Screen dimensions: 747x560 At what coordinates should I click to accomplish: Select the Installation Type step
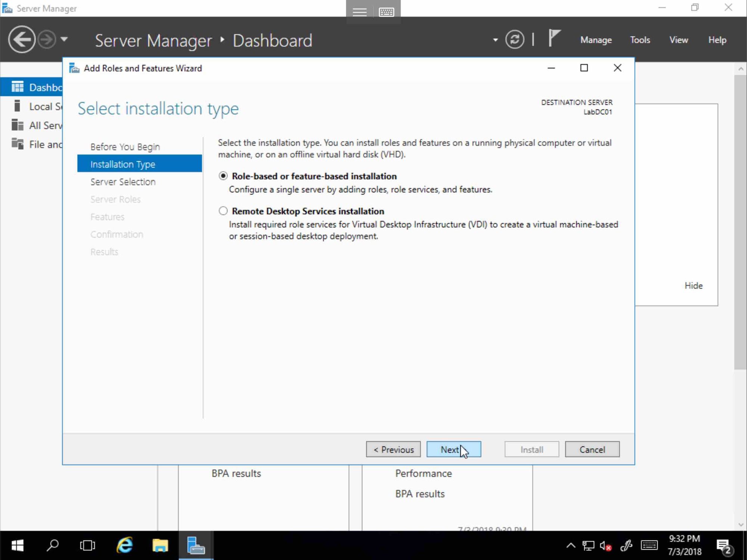(x=139, y=164)
